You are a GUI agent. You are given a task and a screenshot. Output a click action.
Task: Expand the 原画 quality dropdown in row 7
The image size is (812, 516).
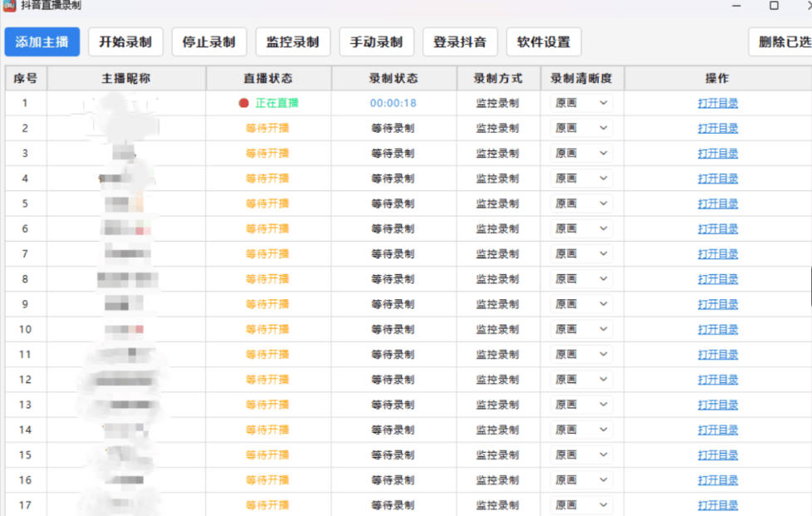tap(581, 254)
